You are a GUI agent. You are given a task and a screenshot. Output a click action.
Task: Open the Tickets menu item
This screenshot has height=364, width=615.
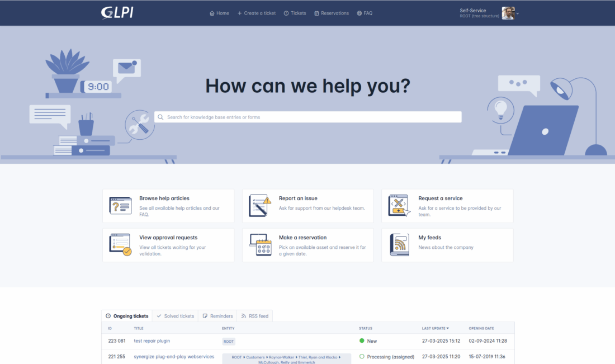pyautogui.click(x=295, y=13)
